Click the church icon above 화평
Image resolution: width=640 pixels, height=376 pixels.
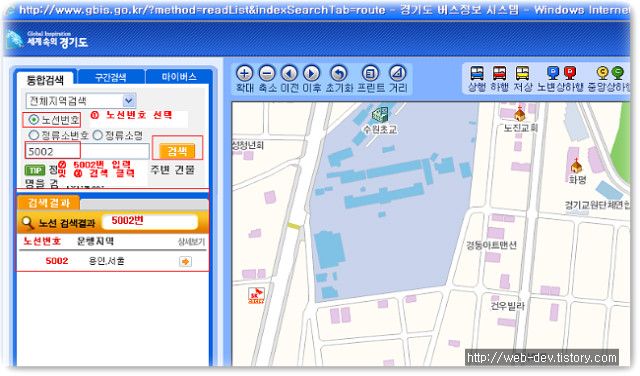click(576, 165)
